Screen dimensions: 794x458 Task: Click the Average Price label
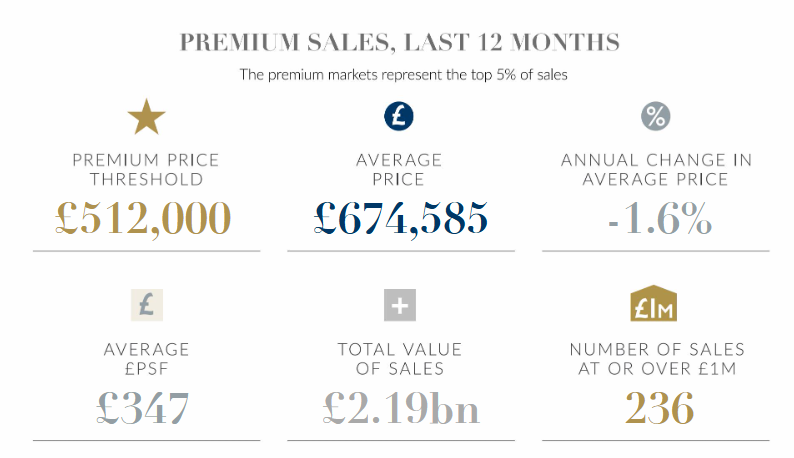pyautogui.click(x=399, y=170)
